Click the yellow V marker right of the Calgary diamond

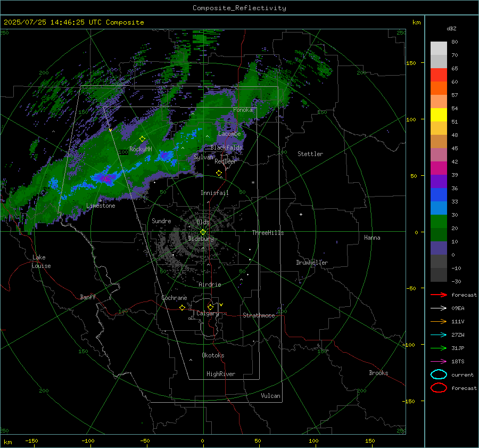pyautogui.click(x=221, y=305)
